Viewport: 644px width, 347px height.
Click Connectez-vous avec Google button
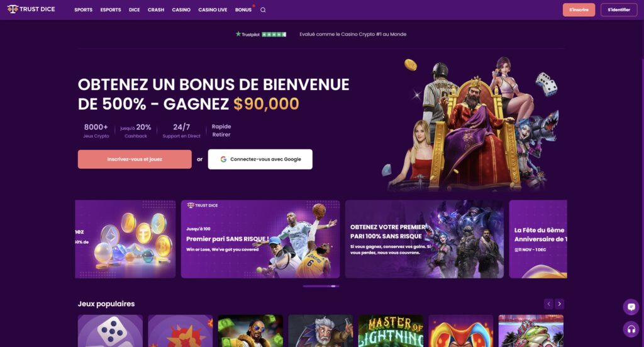pyautogui.click(x=260, y=159)
